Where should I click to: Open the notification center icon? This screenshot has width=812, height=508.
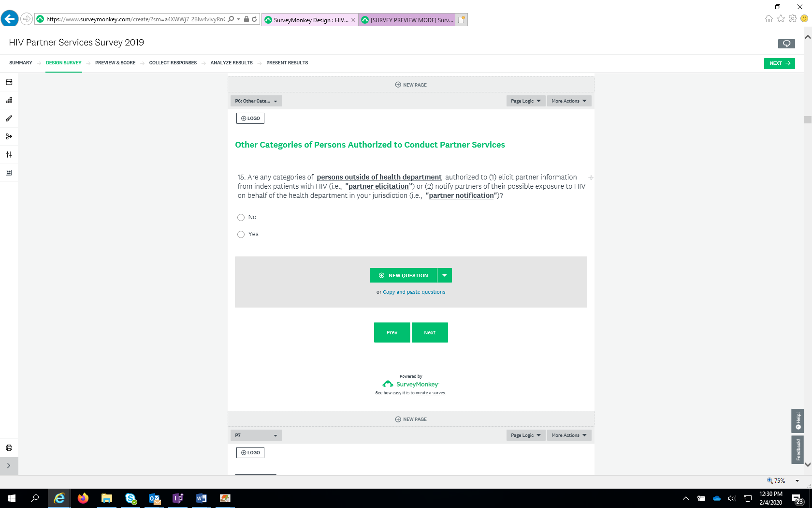click(798, 499)
